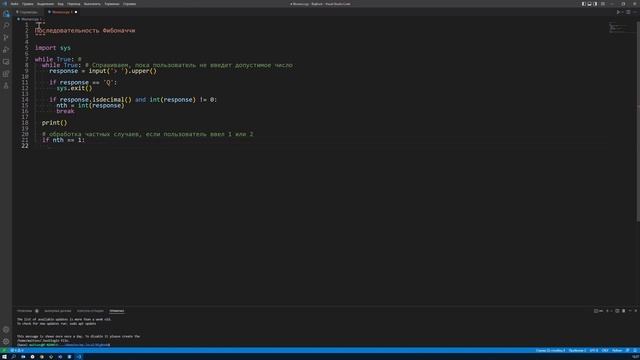Close the bottom panel
Viewport: 640px width, 360px height.
click(636, 311)
